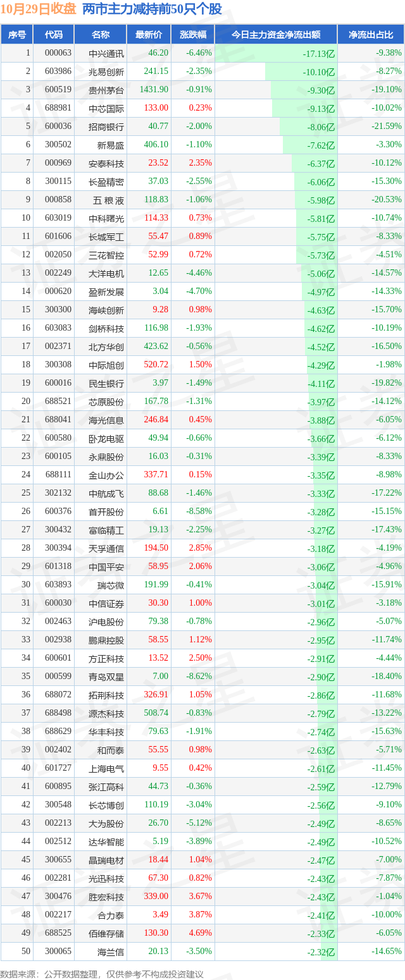Select the stock name 长盈精密
Screen dimensions: 405x980
click(106, 181)
